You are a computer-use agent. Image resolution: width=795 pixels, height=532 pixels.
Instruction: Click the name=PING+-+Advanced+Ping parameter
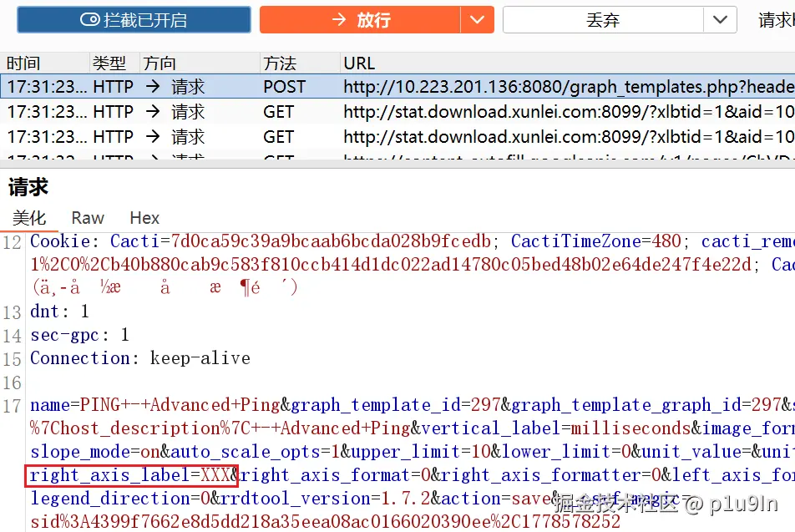click(x=154, y=405)
